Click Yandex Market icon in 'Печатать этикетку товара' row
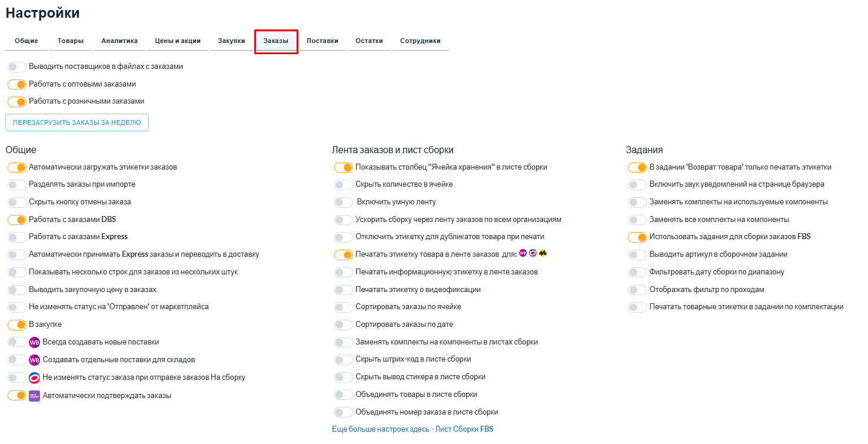Viewport: 868px width, 444px height. pos(543,254)
